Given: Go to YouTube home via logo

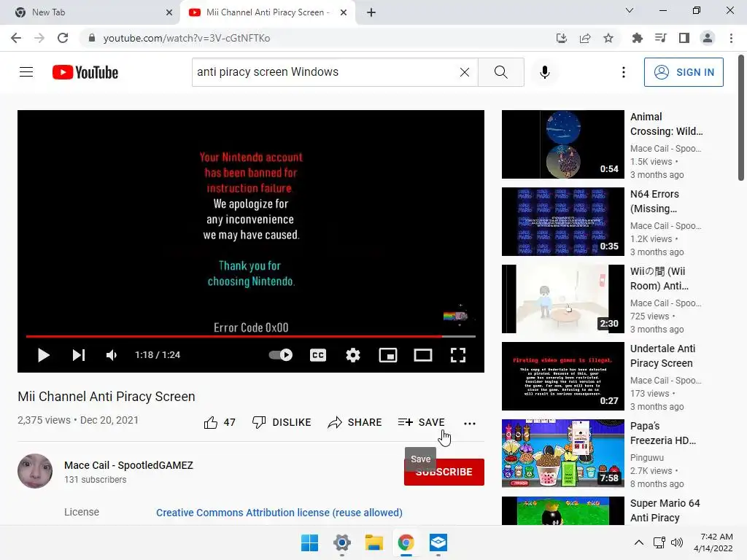Looking at the screenshot, I should (x=85, y=72).
